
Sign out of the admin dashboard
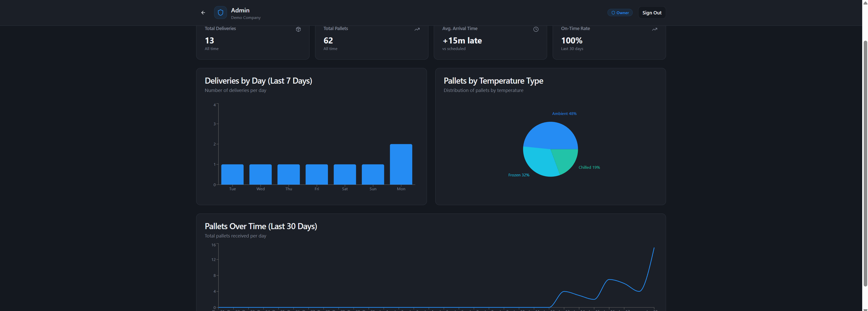coord(652,12)
